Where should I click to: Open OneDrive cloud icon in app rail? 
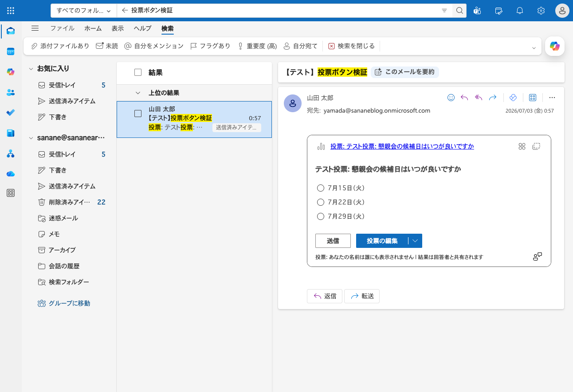(11, 174)
